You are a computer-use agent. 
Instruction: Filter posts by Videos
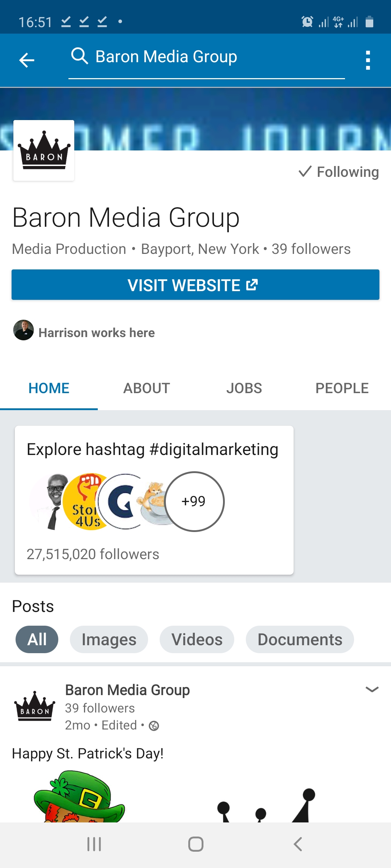(197, 639)
